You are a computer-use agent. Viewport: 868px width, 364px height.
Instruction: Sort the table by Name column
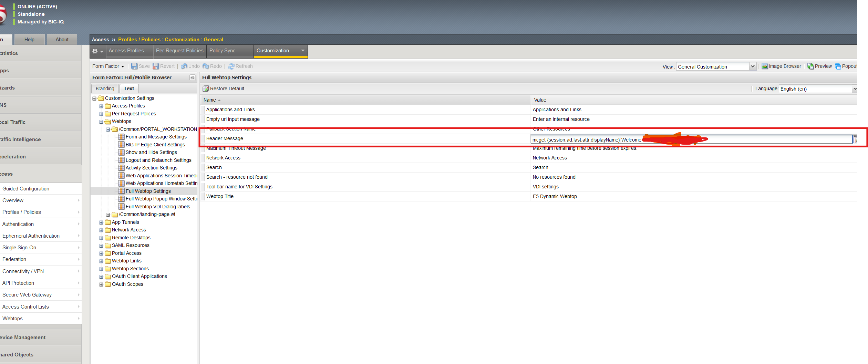tap(366, 100)
